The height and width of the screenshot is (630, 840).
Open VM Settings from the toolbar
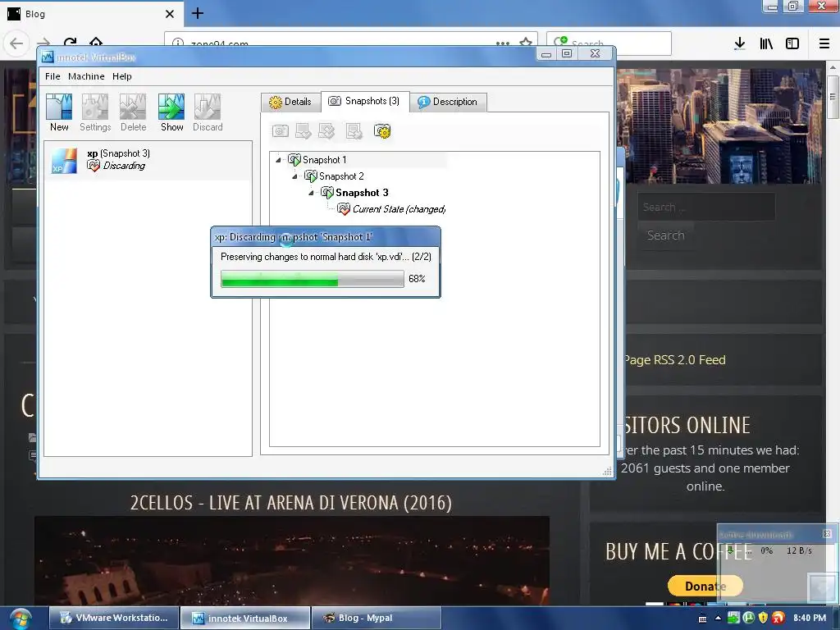(x=95, y=112)
